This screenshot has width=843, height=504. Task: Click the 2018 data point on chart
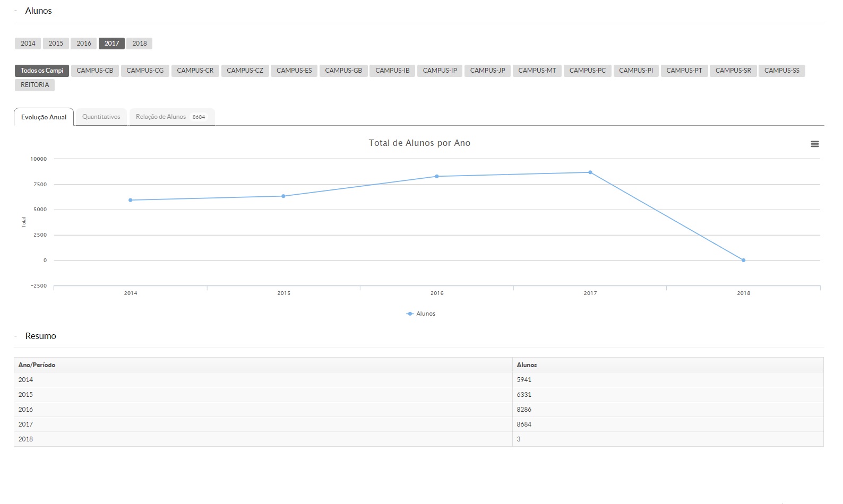coord(743,260)
